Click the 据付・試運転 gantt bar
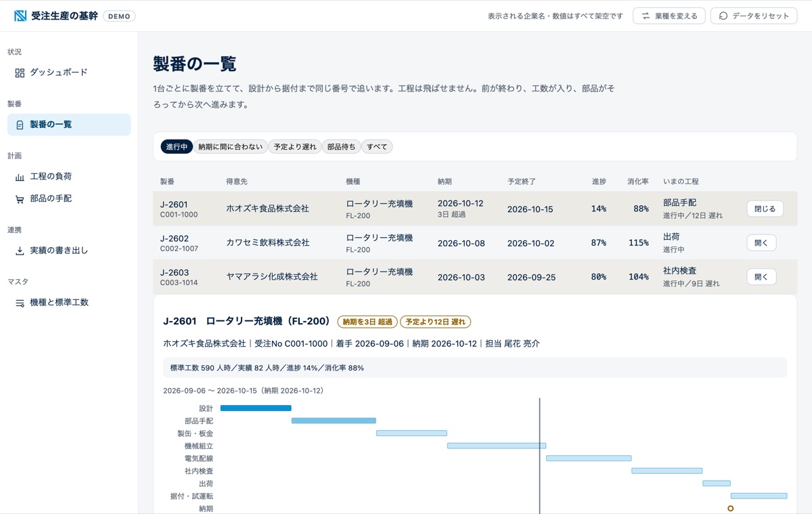 (x=759, y=496)
